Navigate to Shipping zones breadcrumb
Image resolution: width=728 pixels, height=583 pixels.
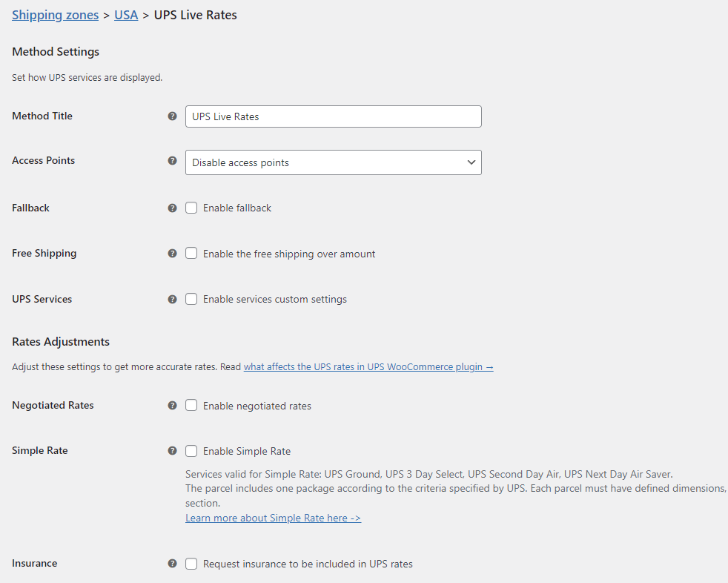tap(55, 15)
